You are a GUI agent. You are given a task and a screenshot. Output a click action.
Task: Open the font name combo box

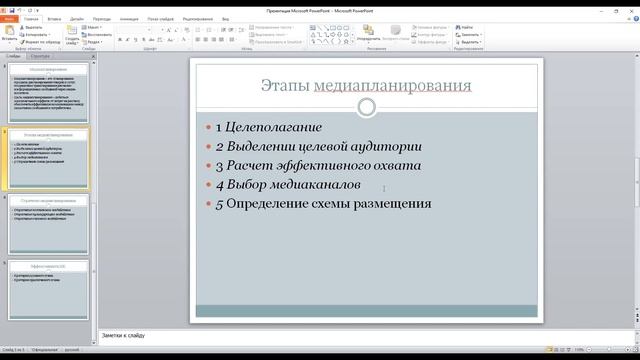click(134, 30)
